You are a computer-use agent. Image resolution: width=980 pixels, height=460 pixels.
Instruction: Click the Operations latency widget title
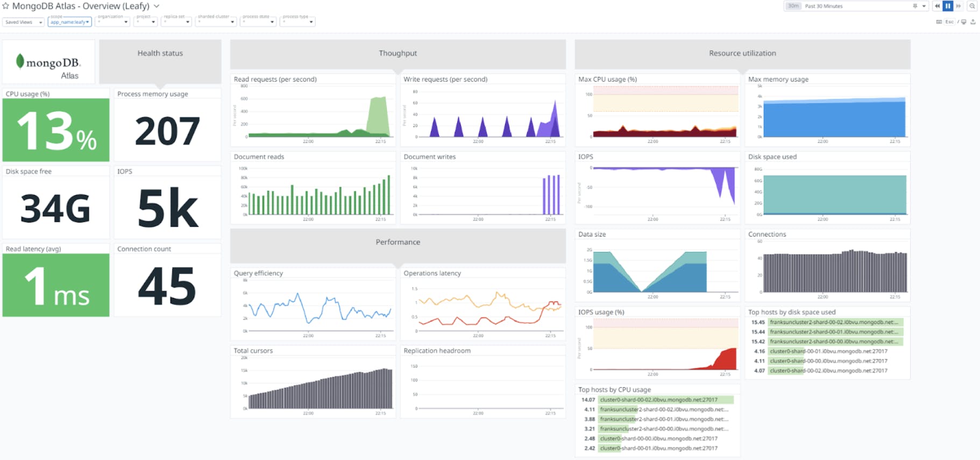[x=432, y=273]
